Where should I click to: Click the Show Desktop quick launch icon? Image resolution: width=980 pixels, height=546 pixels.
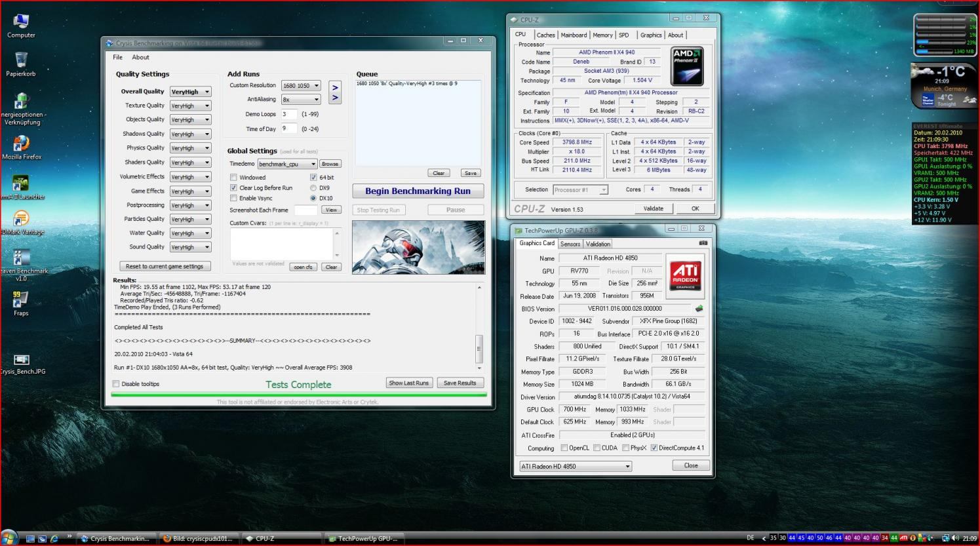pos(30,539)
